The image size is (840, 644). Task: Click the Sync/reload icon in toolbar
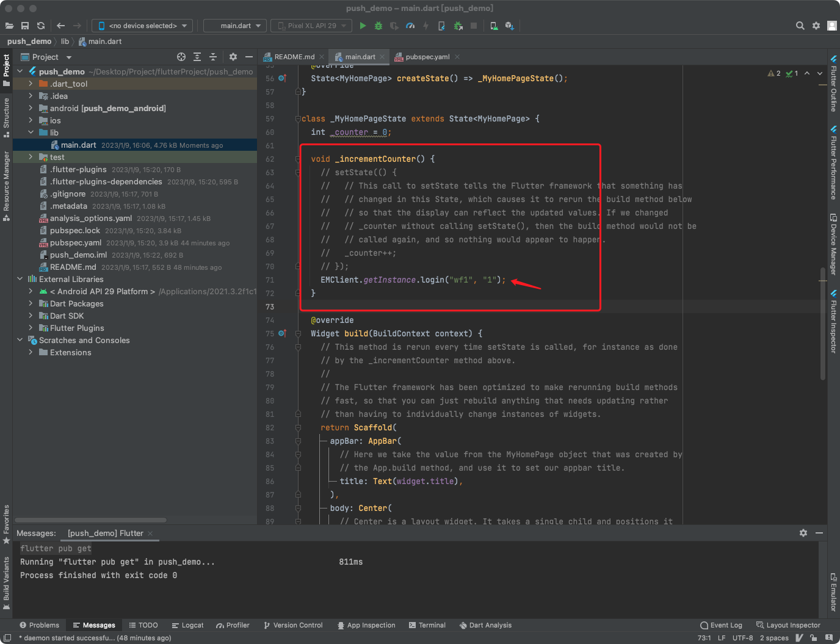(x=41, y=26)
